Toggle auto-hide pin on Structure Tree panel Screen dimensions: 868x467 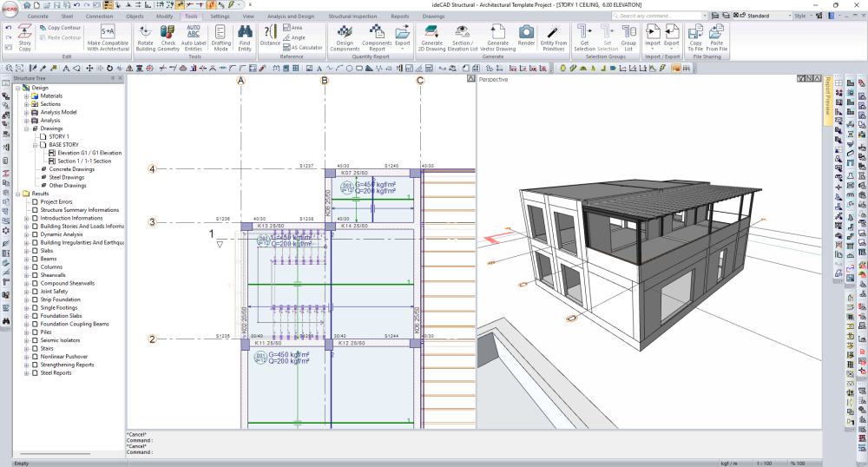pos(112,78)
